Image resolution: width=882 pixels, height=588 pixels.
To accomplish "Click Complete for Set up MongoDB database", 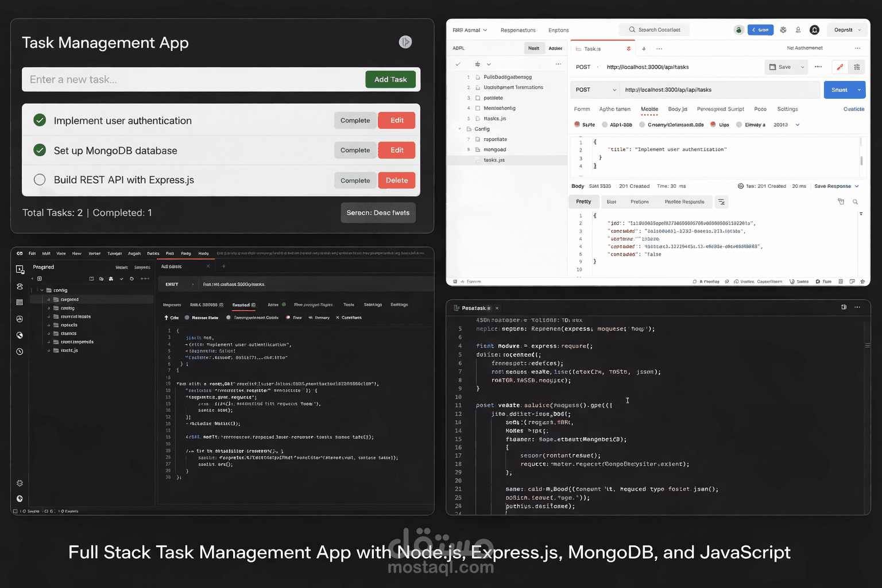I will coord(355,150).
